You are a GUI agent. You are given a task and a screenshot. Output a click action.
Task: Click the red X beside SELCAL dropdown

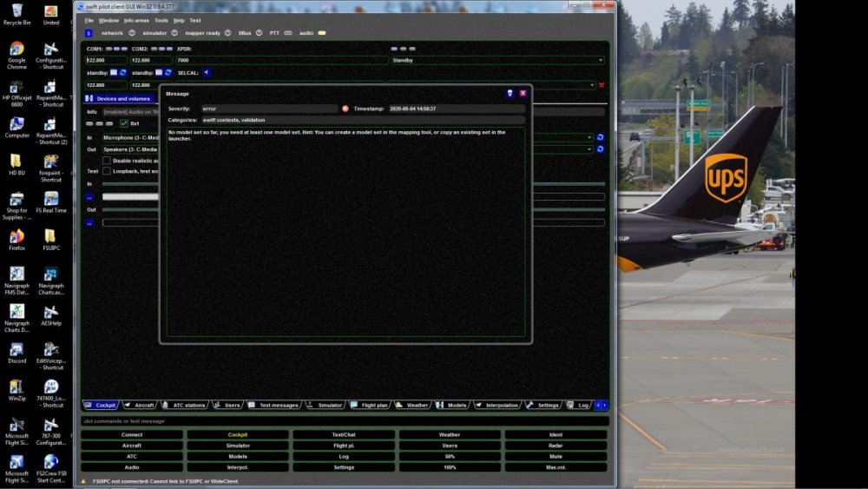pos(602,85)
